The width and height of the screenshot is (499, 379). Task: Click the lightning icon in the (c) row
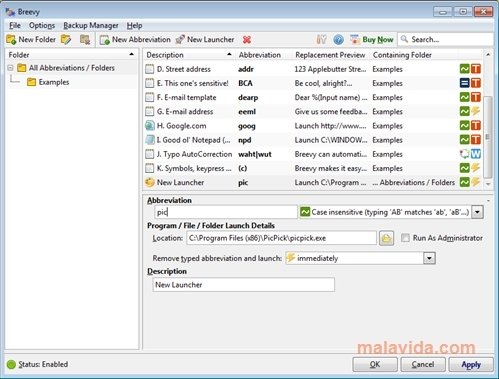476,168
